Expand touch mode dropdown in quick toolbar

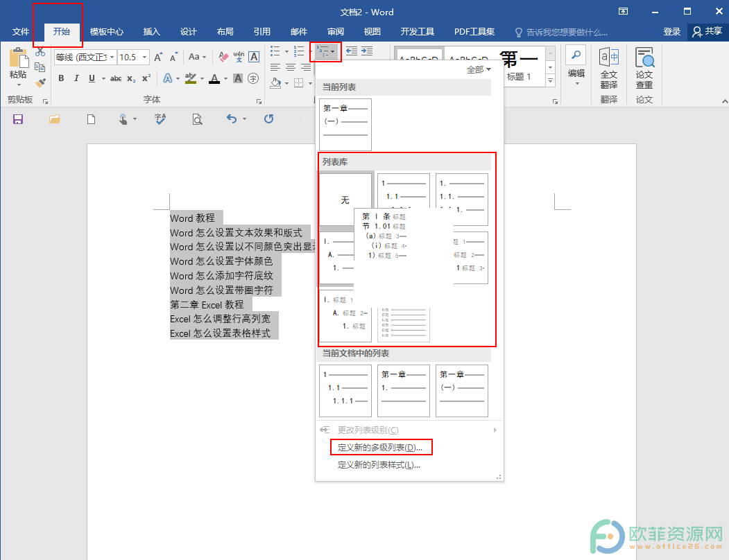(135, 119)
